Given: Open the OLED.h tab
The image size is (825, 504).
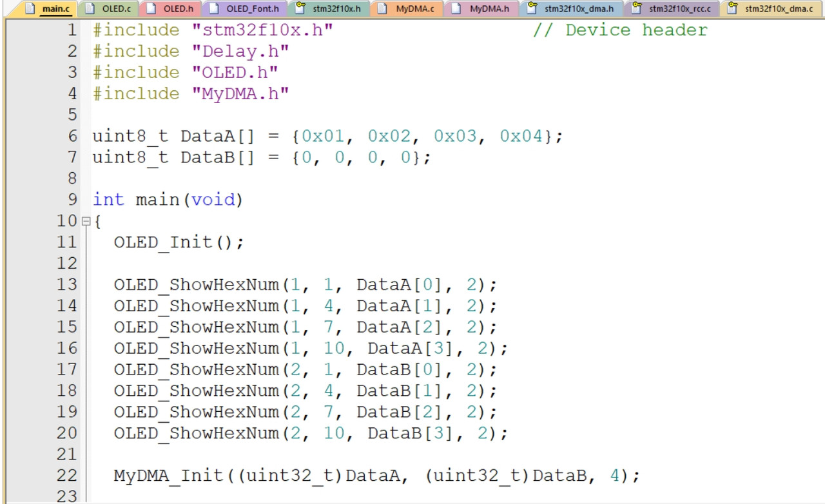Looking at the screenshot, I should coord(170,9).
